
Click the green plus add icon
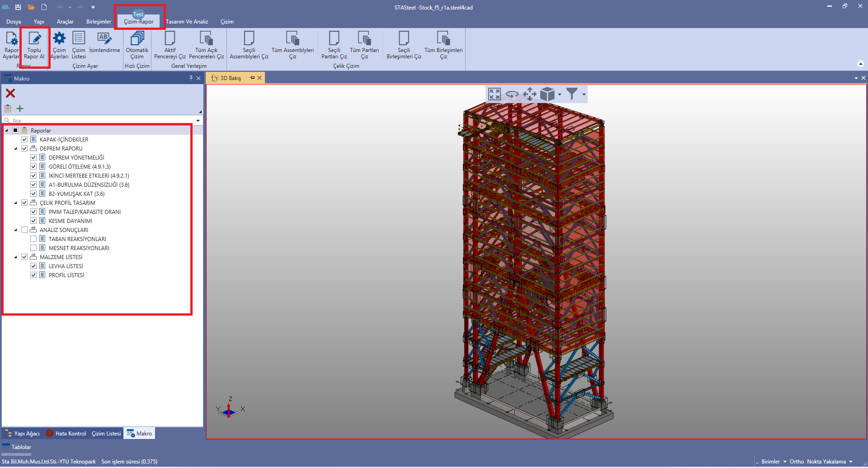click(20, 109)
